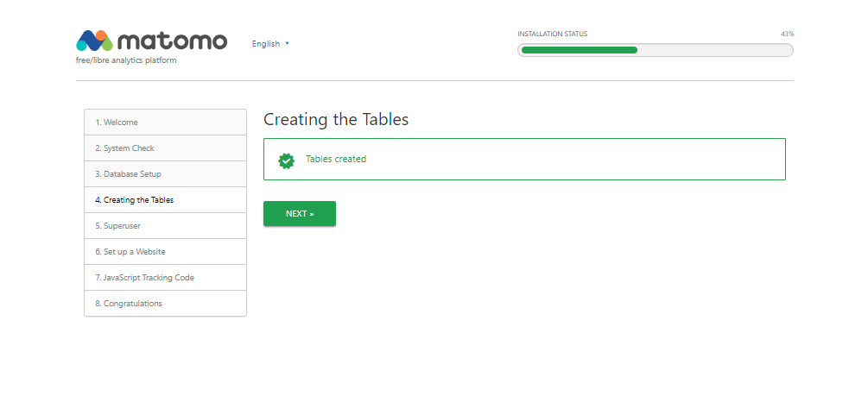Screen dimensions: 868x396
Task: Click the installation status progress bar
Action: coord(655,50)
